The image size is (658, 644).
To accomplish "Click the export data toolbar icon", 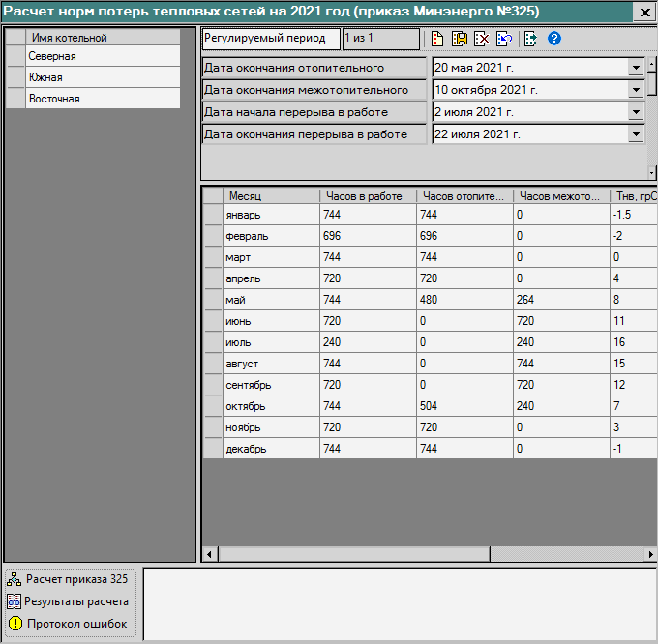I will [x=531, y=40].
